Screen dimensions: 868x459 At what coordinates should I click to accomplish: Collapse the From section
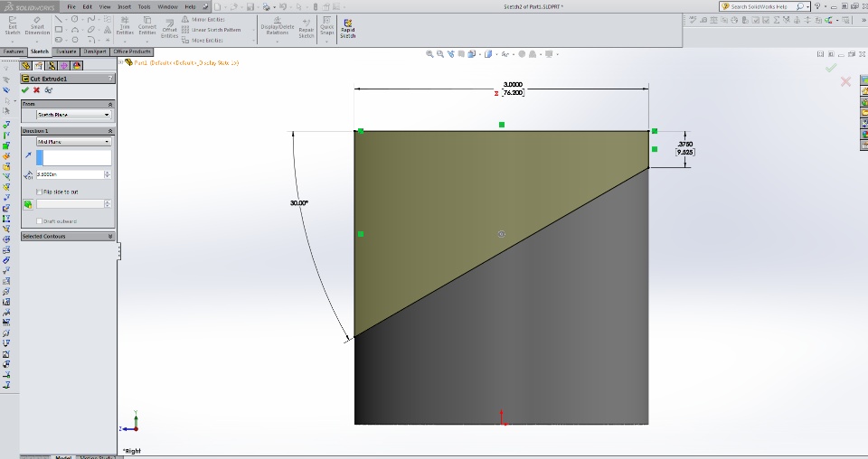pyautogui.click(x=110, y=104)
